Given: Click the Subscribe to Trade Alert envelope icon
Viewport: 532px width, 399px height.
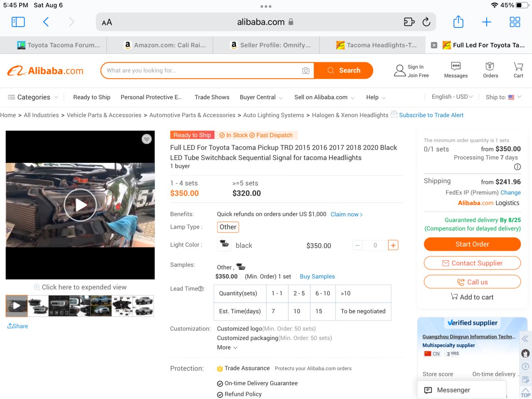Looking at the screenshot, I should pyautogui.click(x=394, y=114).
